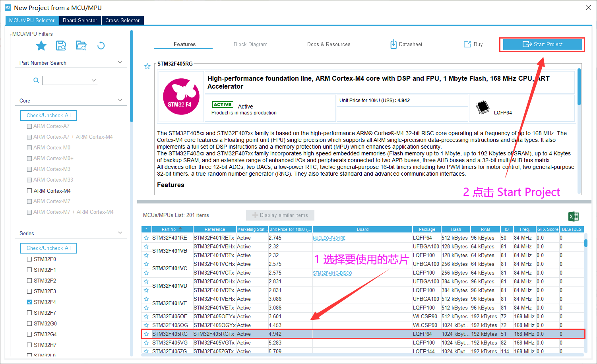
Task: Favorite the STM32F405RG star beside its title
Action: pyautogui.click(x=147, y=66)
